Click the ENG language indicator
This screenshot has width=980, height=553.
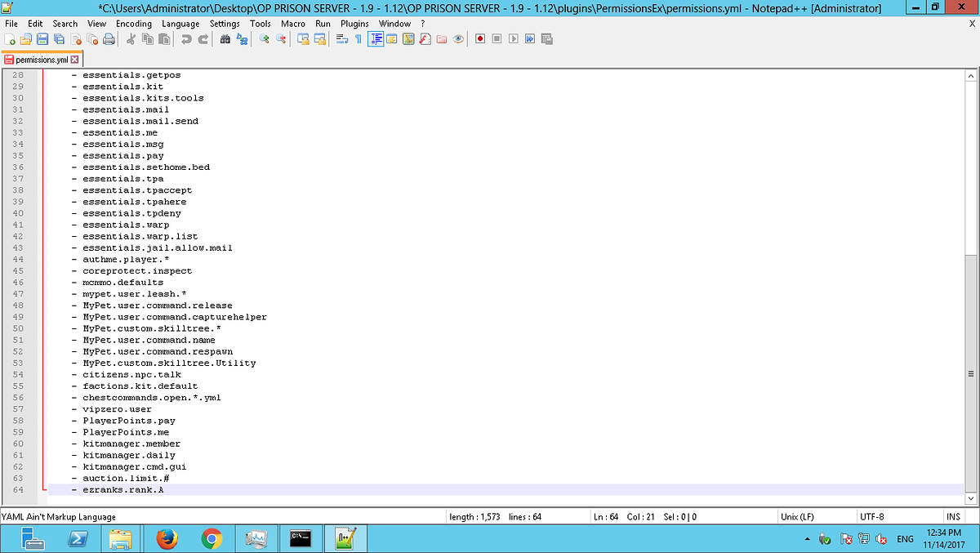point(905,539)
